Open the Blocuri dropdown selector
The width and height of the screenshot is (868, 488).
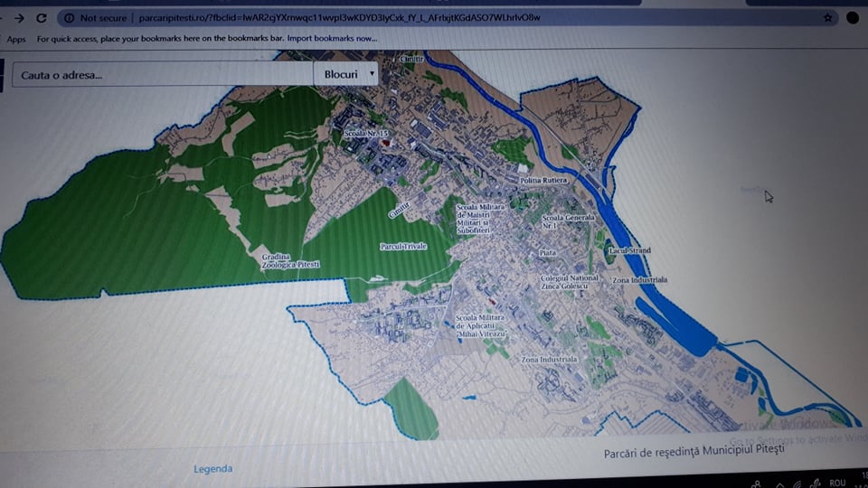tap(345, 74)
